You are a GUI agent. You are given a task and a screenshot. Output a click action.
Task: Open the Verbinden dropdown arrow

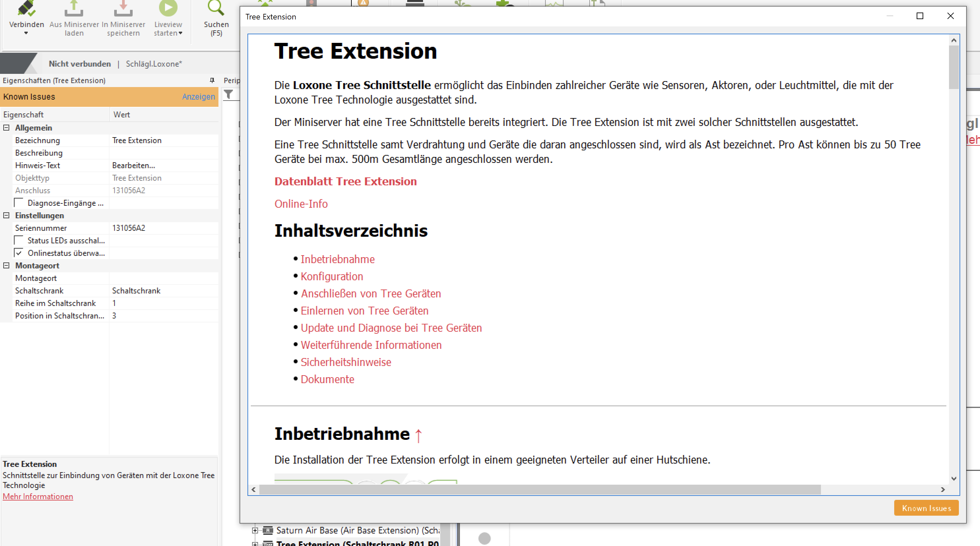pyautogui.click(x=26, y=33)
